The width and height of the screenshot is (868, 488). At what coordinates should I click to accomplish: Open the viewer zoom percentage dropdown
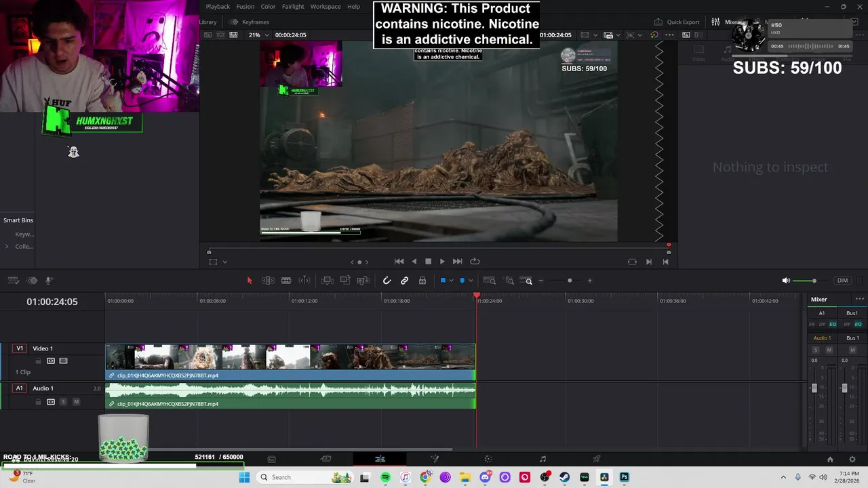pyautogui.click(x=258, y=35)
